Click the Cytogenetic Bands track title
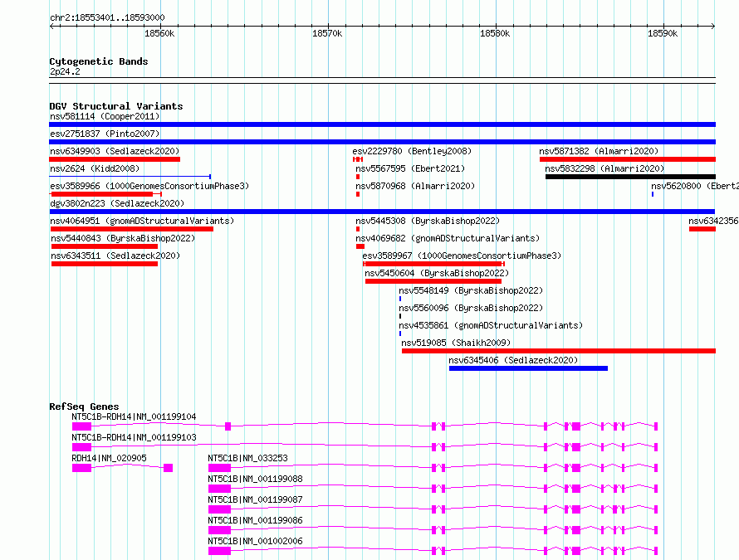Image resolution: width=739 pixels, height=560 pixels. tap(99, 61)
